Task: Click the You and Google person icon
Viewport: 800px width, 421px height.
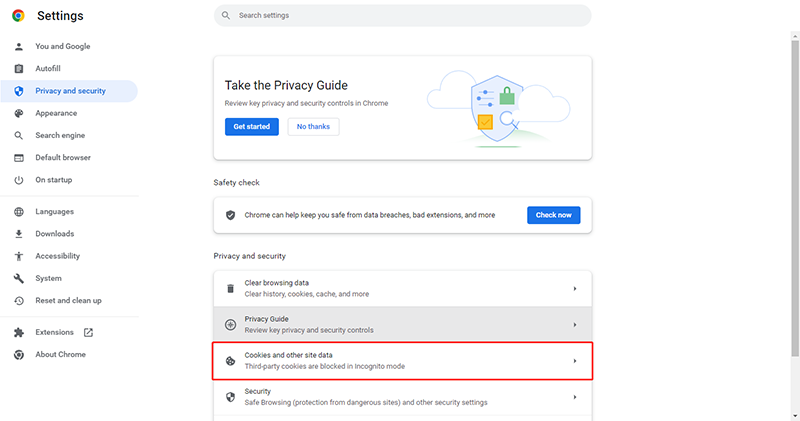Action: pos(19,46)
